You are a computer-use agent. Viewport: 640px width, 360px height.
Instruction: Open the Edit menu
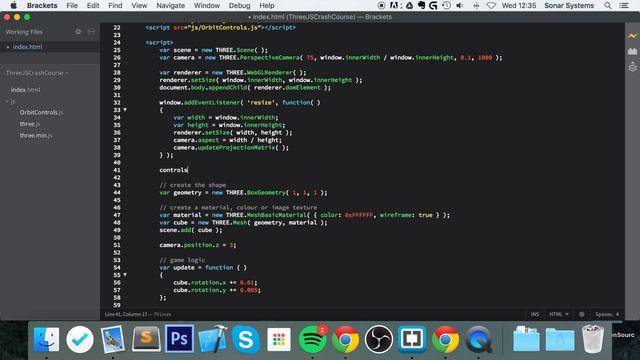pos(93,6)
